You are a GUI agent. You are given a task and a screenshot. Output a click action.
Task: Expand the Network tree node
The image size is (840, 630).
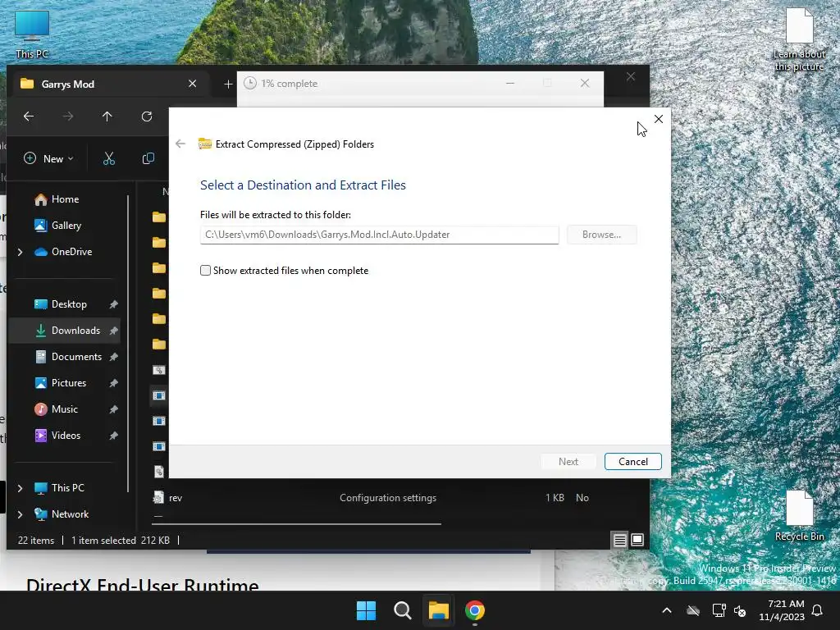(21, 514)
